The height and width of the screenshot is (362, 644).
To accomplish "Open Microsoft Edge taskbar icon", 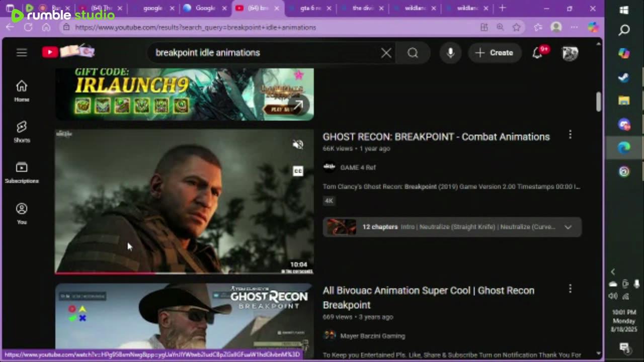I will pyautogui.click(x=624, y=148).
